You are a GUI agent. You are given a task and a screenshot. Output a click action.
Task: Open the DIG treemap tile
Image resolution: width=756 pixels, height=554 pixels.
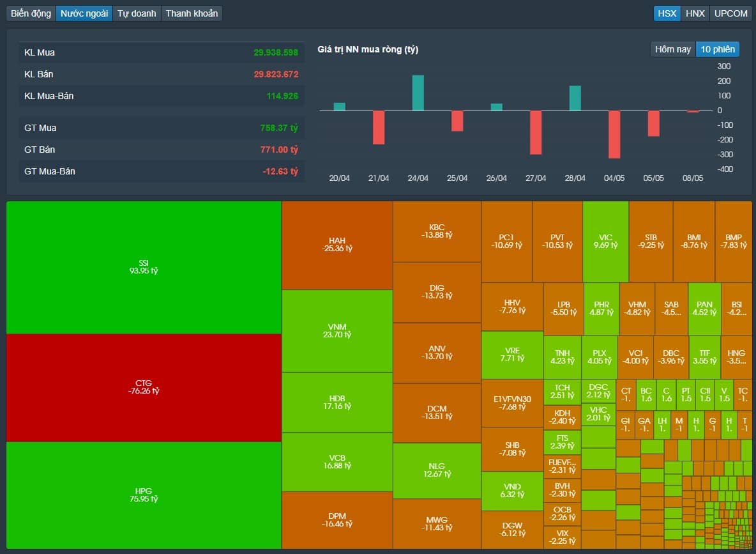pyautogui.click(x=437, y=293)
